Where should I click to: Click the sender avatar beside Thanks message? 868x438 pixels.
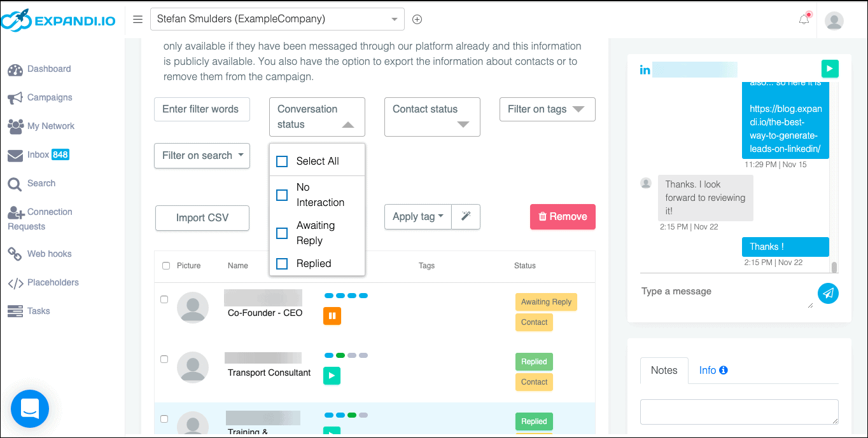point(646,184)
